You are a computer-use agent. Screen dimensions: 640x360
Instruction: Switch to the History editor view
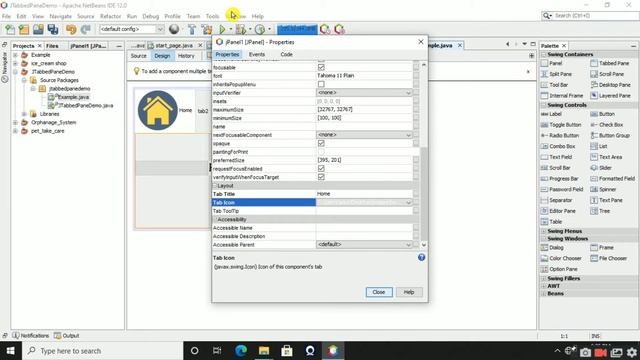click(186, 56)
